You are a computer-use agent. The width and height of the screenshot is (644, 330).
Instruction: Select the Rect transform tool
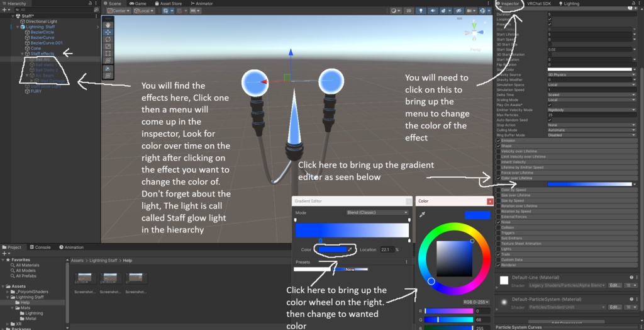[x=108, y=54]
